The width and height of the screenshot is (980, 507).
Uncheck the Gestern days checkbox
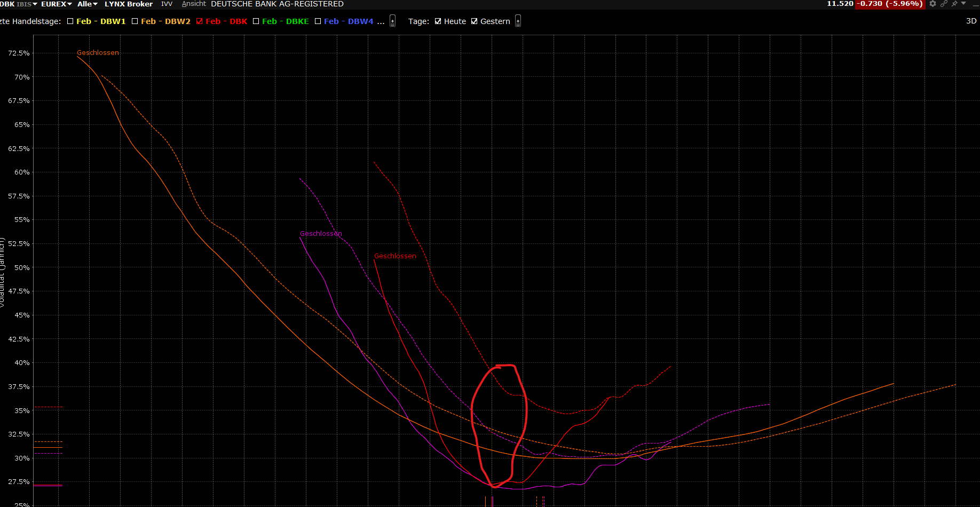click(x=475, y=21)
